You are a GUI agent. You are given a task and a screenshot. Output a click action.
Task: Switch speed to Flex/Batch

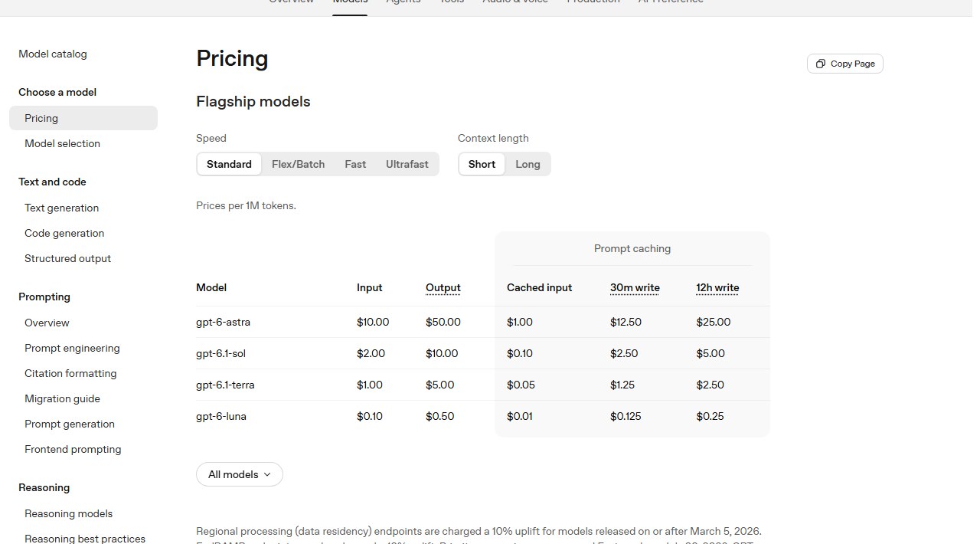click(298, 164)
